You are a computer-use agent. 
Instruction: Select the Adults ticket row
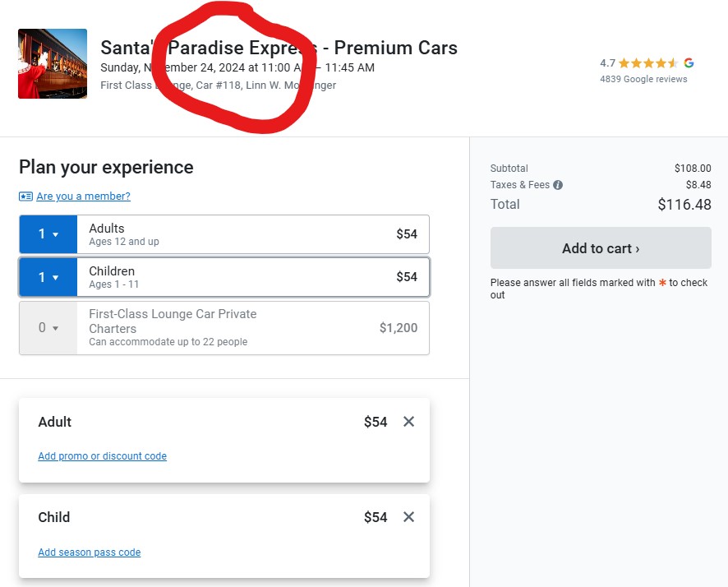[x=247, y=234]
